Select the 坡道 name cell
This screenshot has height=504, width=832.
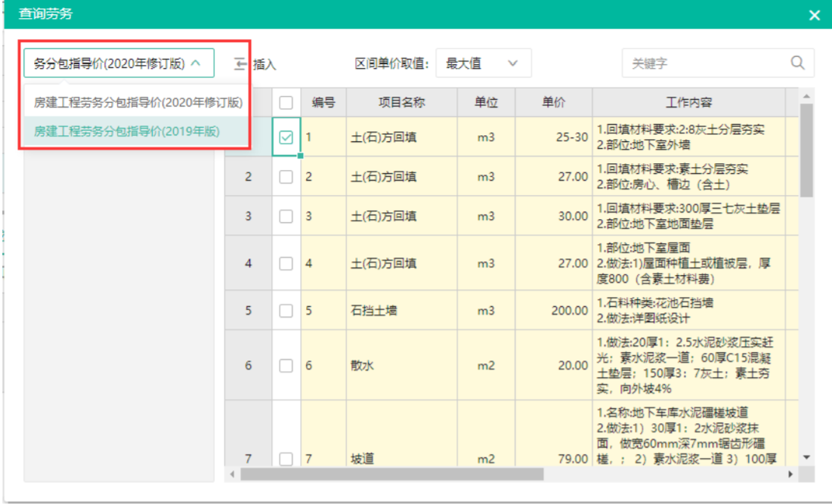click(402, 434)
